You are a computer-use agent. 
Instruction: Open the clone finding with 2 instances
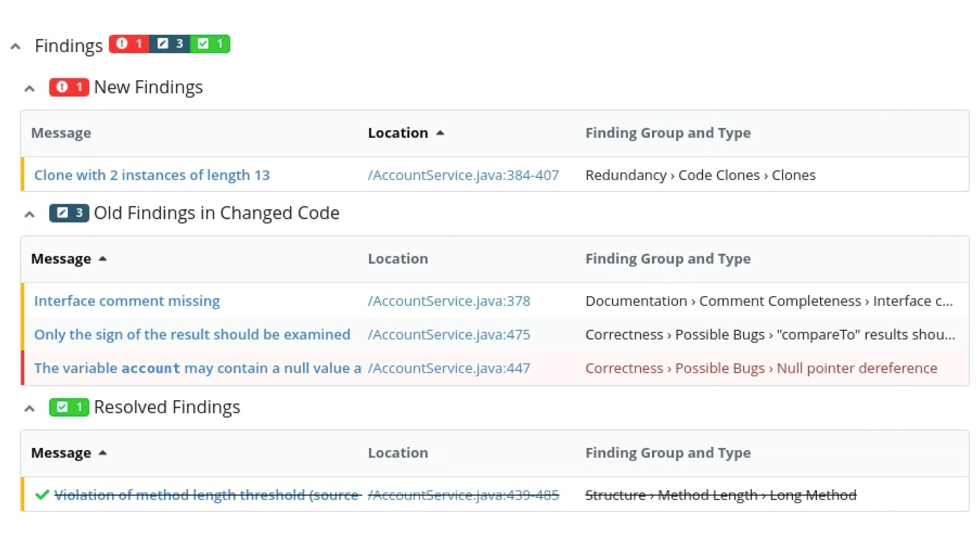[152, 175]
